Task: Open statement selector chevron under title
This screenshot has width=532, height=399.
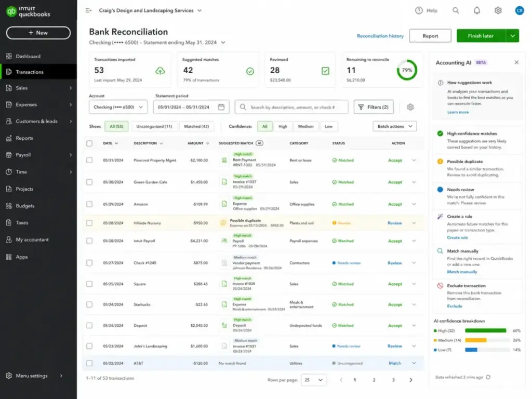Action: click(x=223, y=43)
